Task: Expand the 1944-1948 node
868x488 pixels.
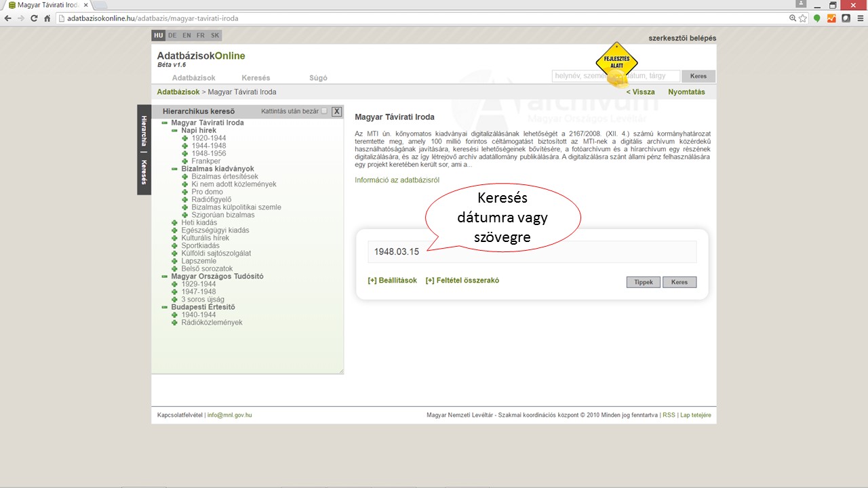Action: (184, 146)
